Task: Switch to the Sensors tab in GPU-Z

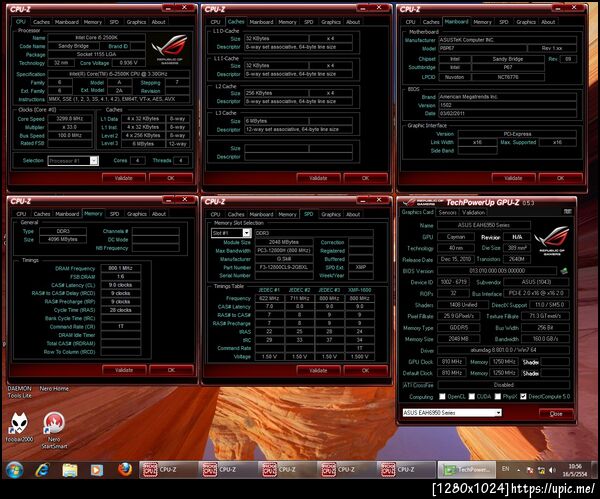Action: pyautogui.click(x=447, y=212)
